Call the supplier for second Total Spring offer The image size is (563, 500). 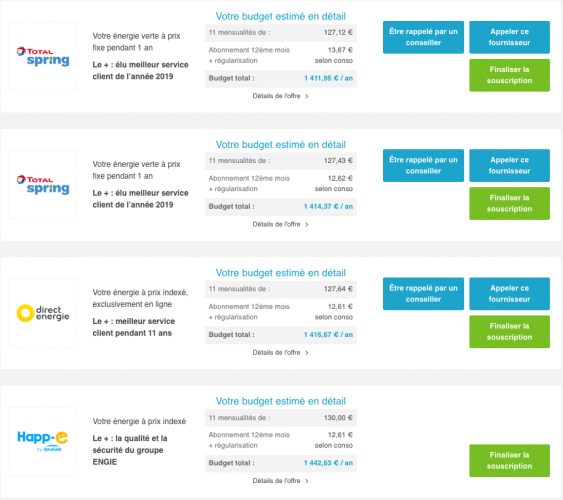coord(509,165)
